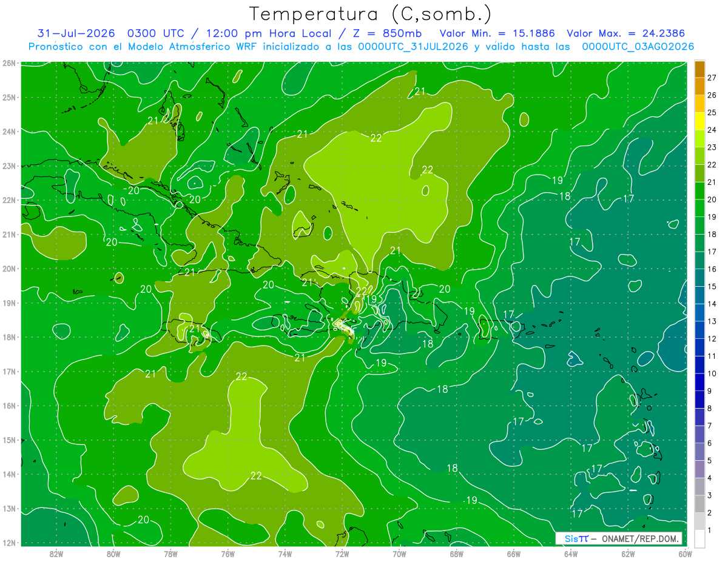Click the color bar label 15

coord(712,287)
